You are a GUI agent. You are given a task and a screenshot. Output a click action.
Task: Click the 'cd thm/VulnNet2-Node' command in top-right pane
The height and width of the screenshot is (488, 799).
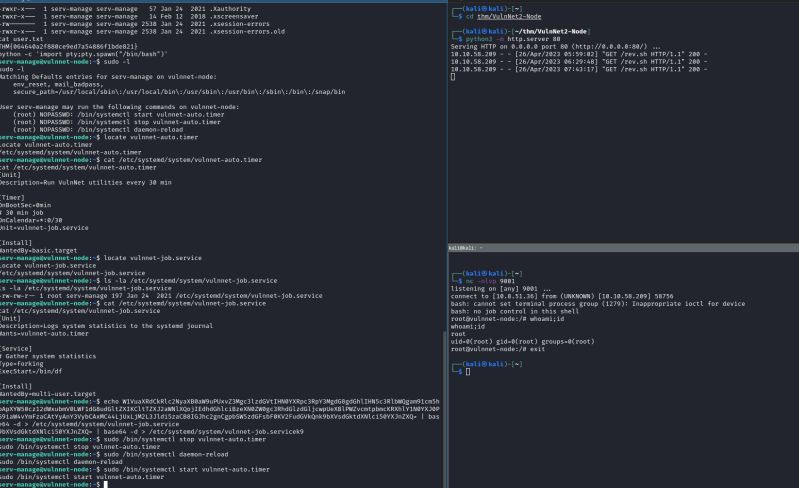(x=503, y=16)
